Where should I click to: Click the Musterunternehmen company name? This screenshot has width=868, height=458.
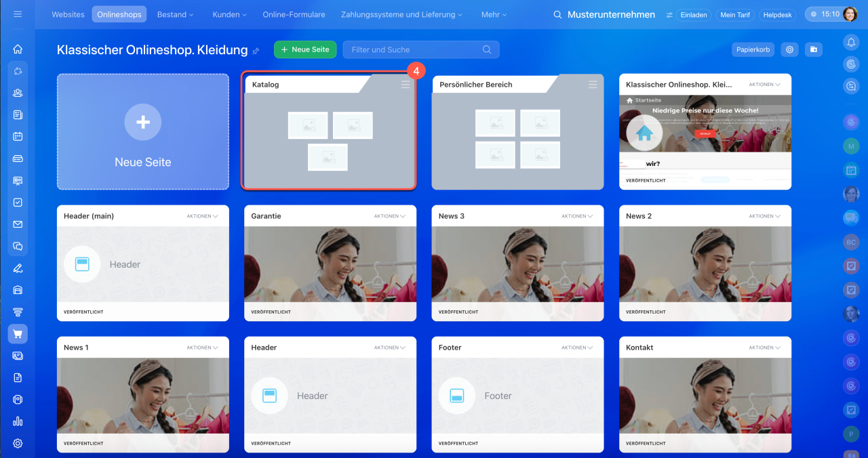pyautogui.click(x=611, y=14)
